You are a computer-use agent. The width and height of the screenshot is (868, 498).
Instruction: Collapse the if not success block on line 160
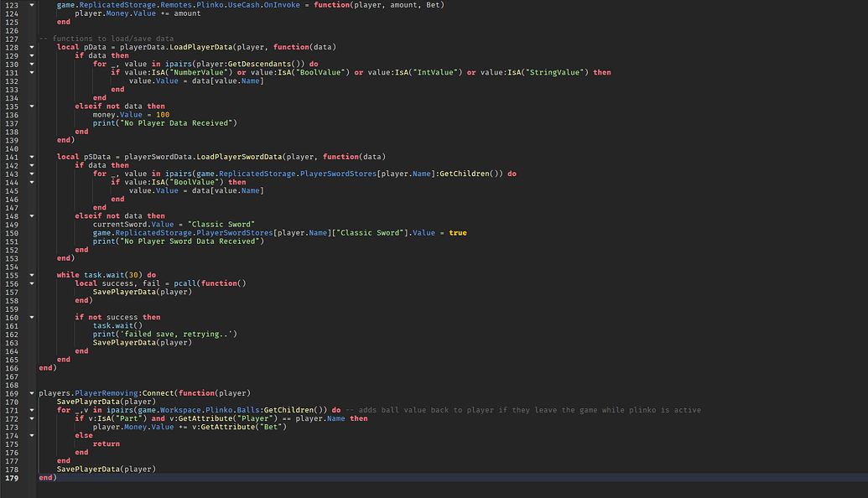click(x=30, y=317)
